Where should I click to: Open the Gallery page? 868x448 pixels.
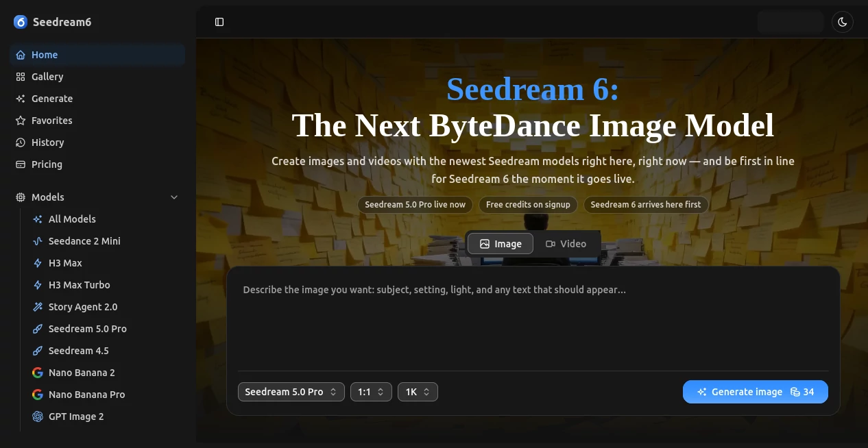(97, 77)
